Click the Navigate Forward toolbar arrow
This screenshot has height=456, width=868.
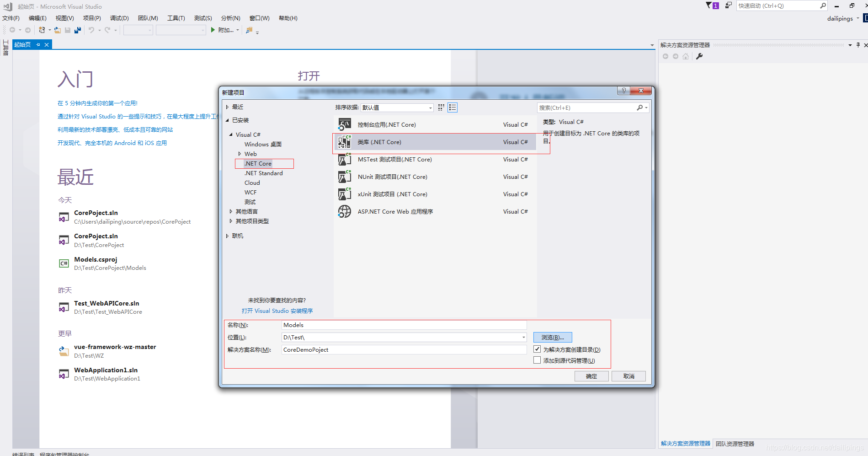(28, 30)
